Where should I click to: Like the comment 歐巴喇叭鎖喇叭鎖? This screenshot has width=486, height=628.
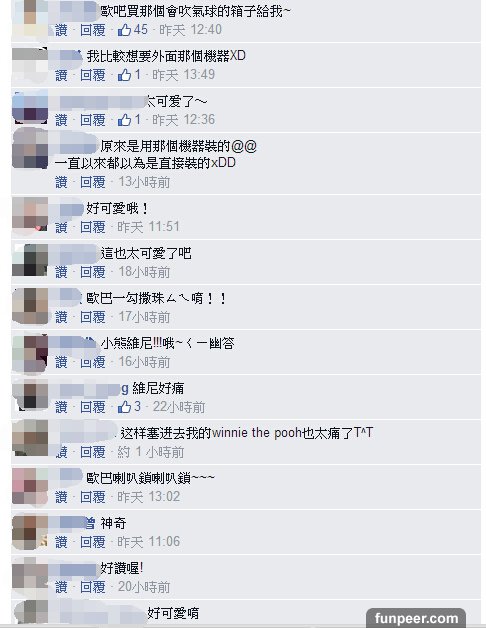click(61, 497)
